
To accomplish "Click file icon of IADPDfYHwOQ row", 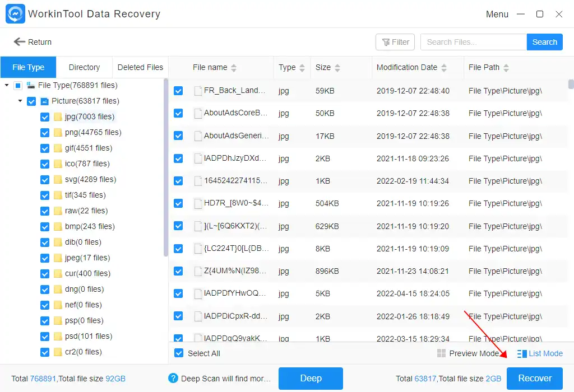I will [198, 293].
